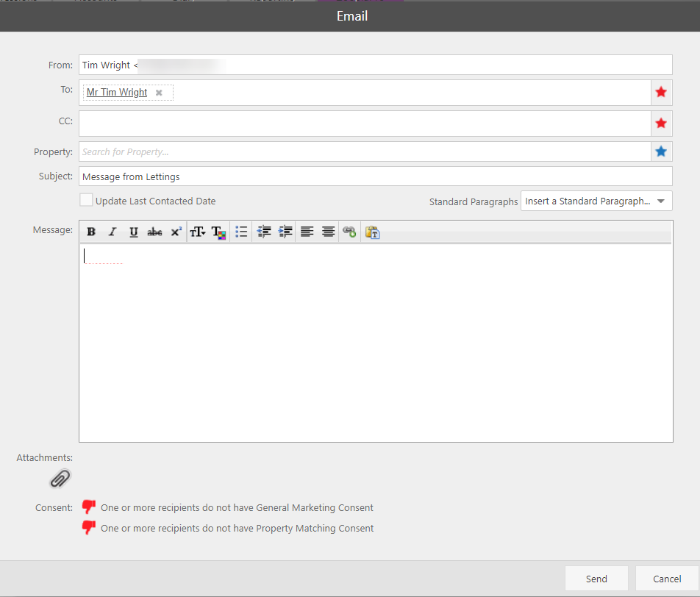Open the font size picker
This screenshot has width=700, height=597.
click(x=197, y=232)
